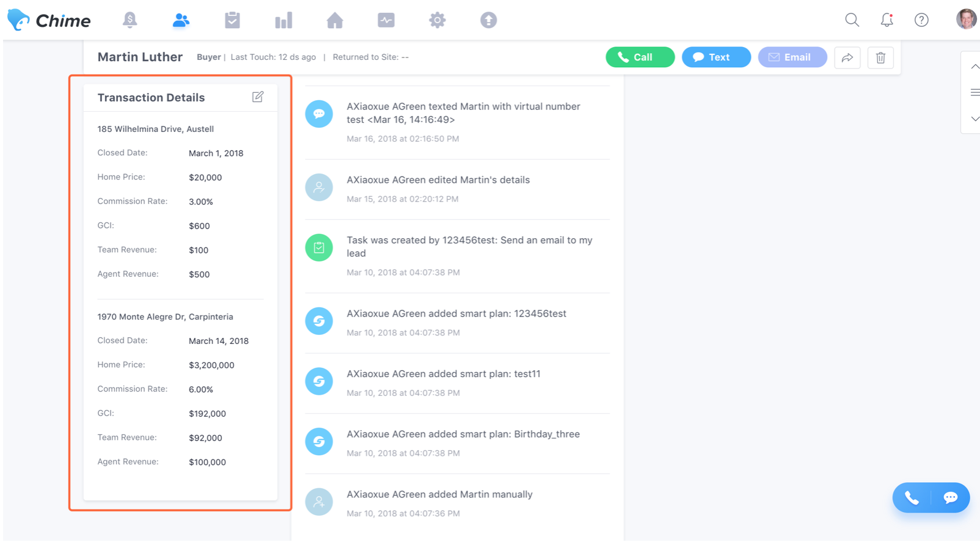
Task: Click the share/forward lead icon
Action: [x=847, y=58]
